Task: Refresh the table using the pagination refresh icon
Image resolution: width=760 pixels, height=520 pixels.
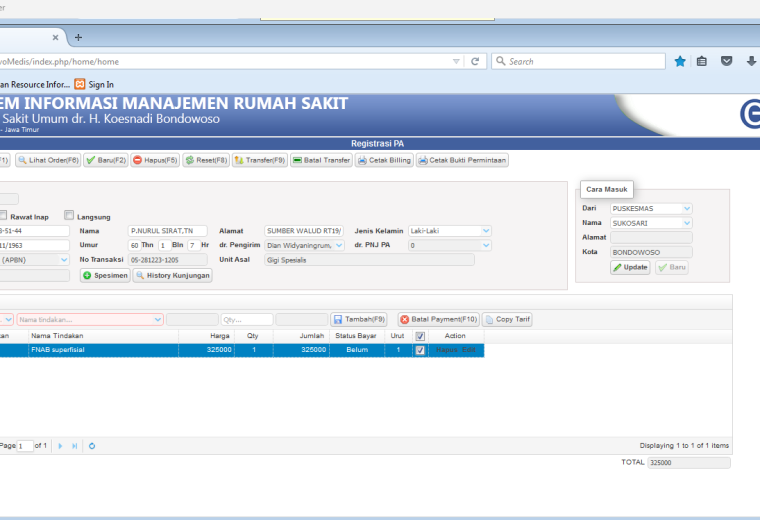Action: (x=92, y=446)
